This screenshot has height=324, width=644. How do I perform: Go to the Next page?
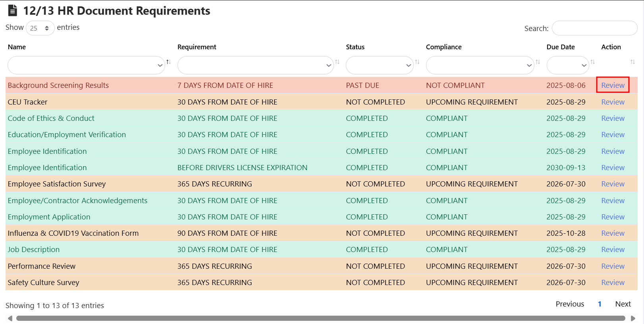623,304
